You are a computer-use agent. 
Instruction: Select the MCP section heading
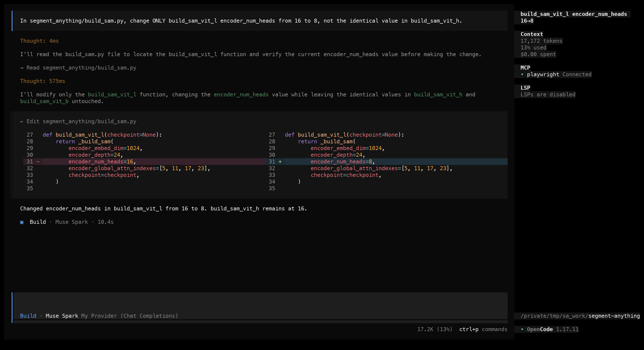point(525,68)
